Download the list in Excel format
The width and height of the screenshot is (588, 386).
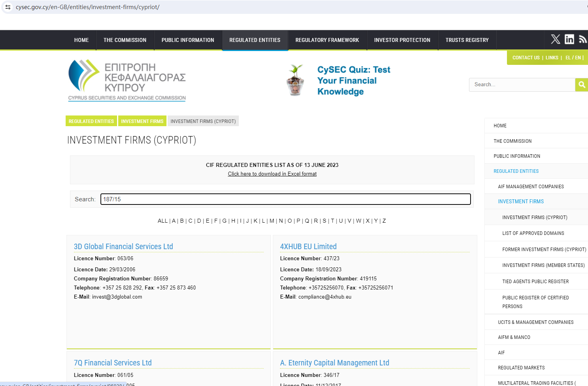coord(272,174)
